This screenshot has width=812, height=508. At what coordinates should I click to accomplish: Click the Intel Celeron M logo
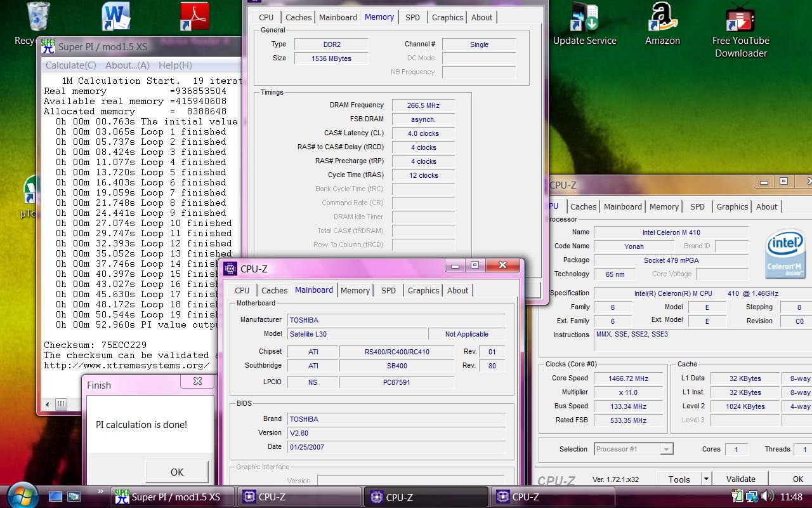click(785, 253)
